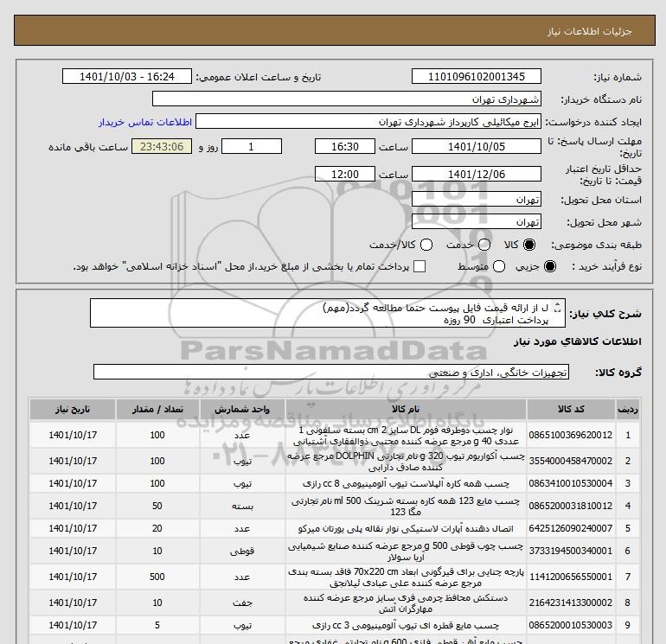Image resolution: width=666 pixels, height=644 pixels.
Task: Select the متوسط purchase type radio
Action: [499, 266]
